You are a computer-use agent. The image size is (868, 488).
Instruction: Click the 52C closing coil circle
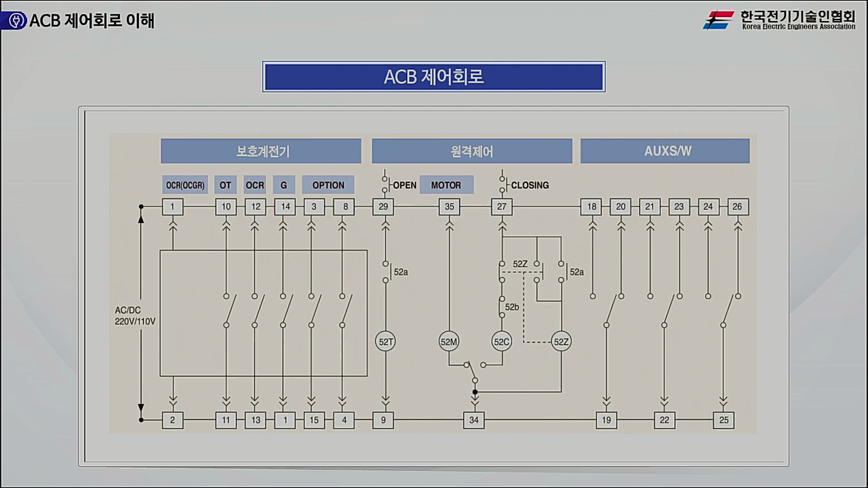click(x=502, y=342)
